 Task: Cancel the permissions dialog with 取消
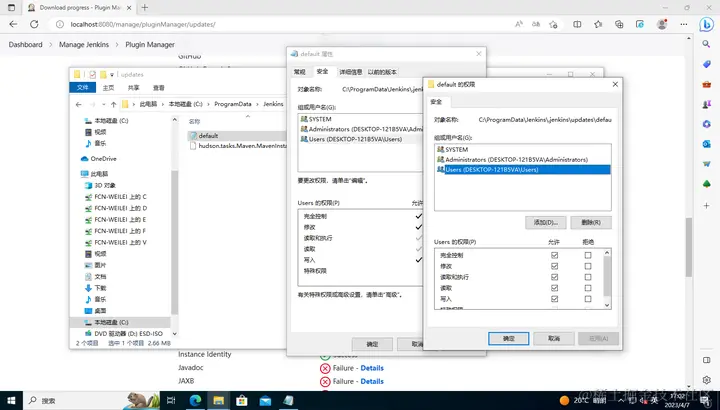[x=554, y=338]
